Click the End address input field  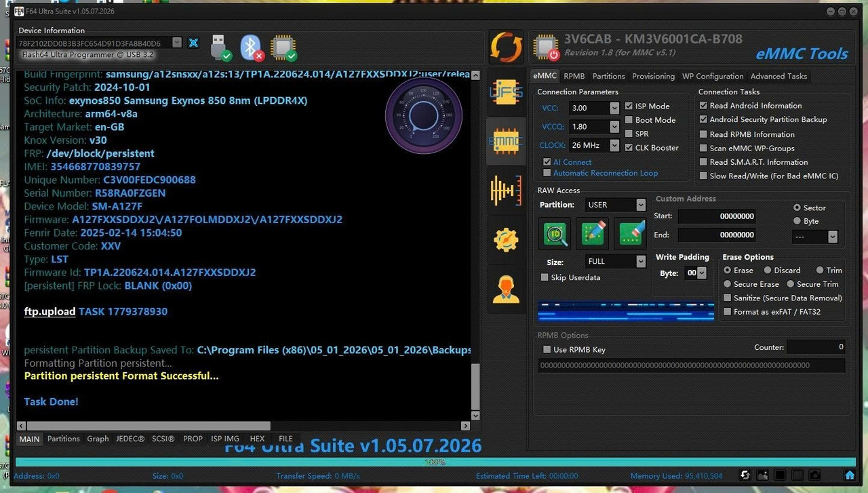[x=717, y=235]
